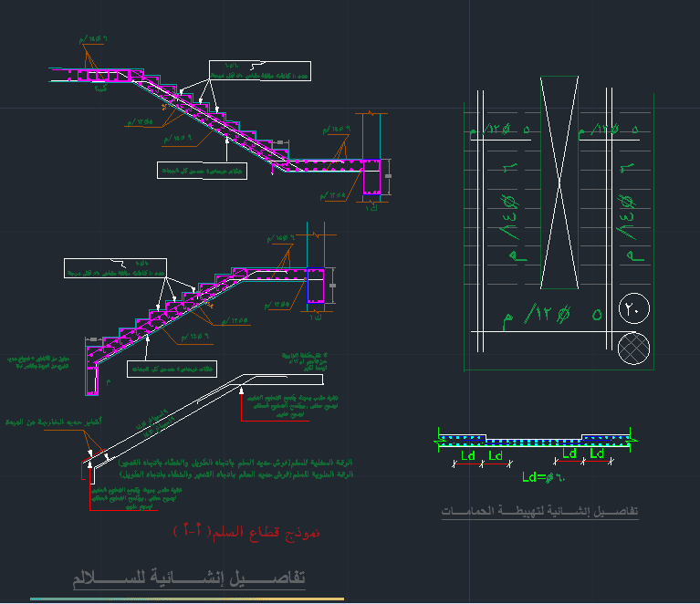Click the bathroom drop slab section drawing

click(535, 440)
